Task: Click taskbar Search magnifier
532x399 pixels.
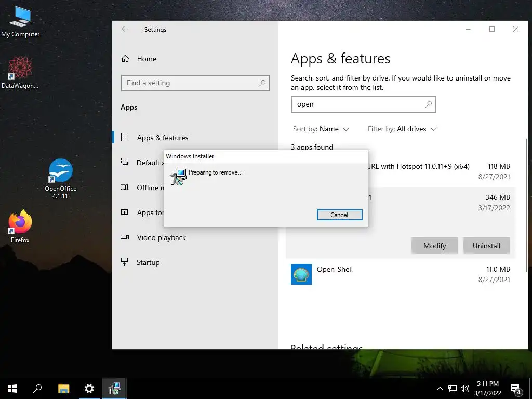Action: pos(37,389)
